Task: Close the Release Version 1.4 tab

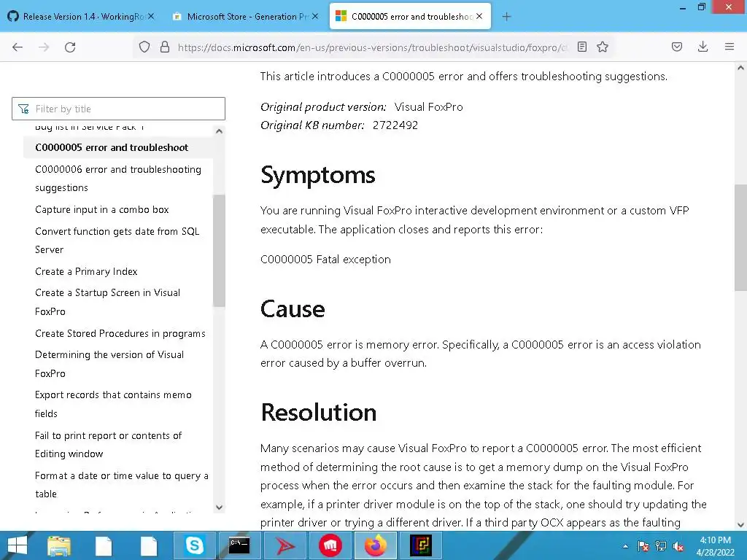Action: pos(151,16)
